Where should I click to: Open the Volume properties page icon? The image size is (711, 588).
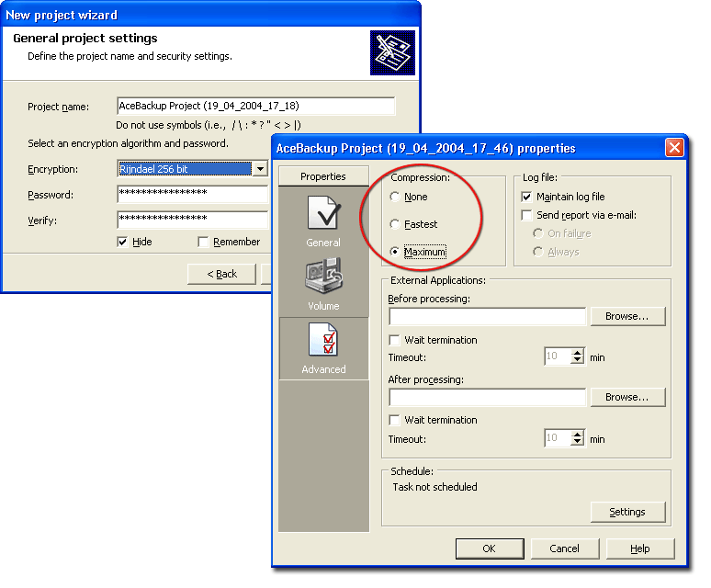[x=323, y=277]
